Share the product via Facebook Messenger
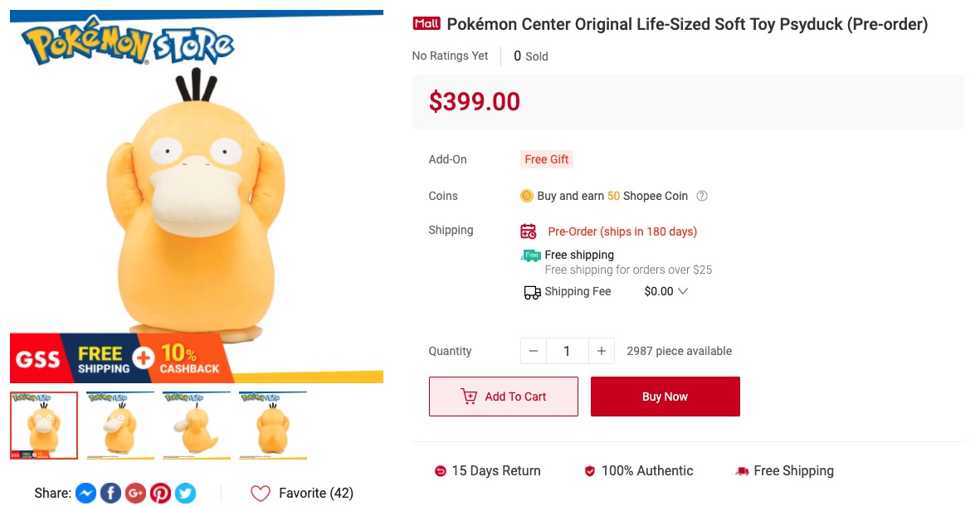This screenshot has height=506, width=980. [x=85, y=493]
